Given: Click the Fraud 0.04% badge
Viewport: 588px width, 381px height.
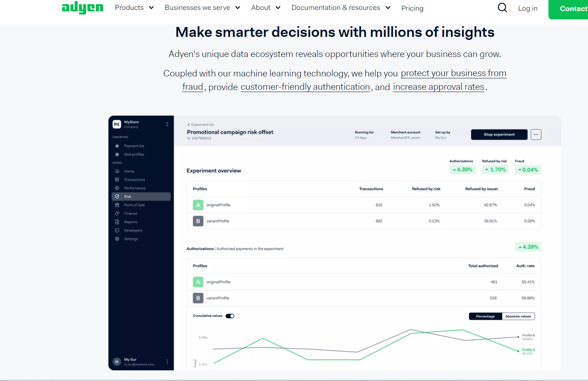Looking at the screenshot, I should (x=528, y=170).
